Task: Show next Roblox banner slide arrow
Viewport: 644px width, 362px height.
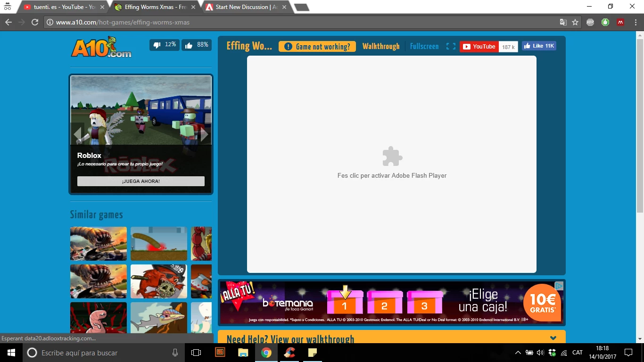Action: [x=205, y=134]
